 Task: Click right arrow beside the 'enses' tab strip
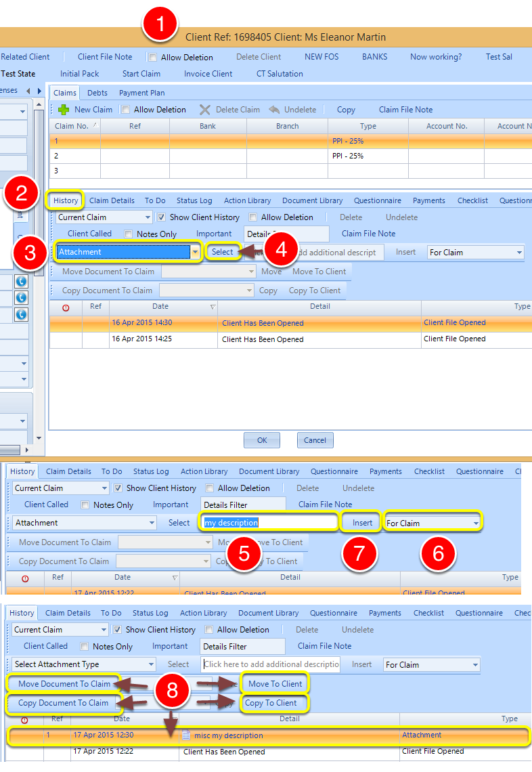click(39, 91)
